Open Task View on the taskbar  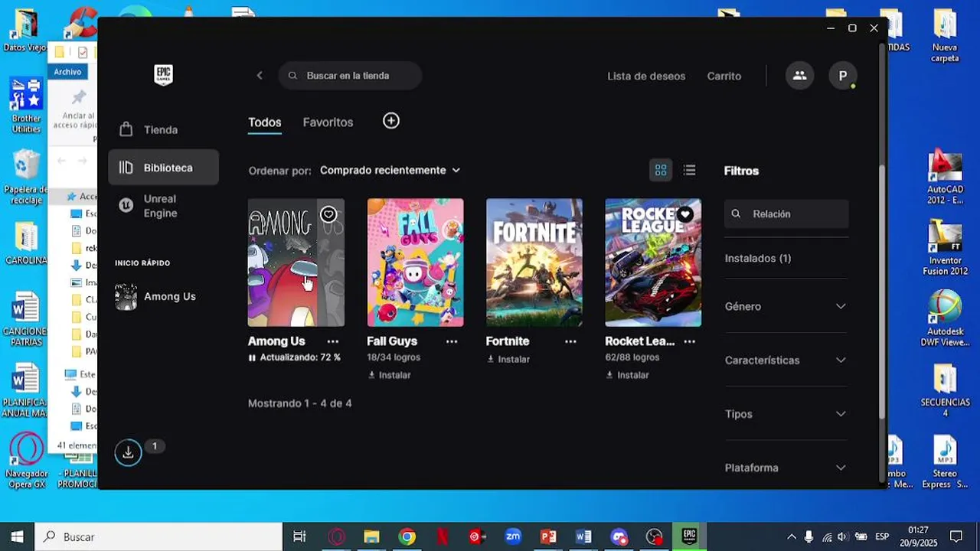click(x=299, y=536)
